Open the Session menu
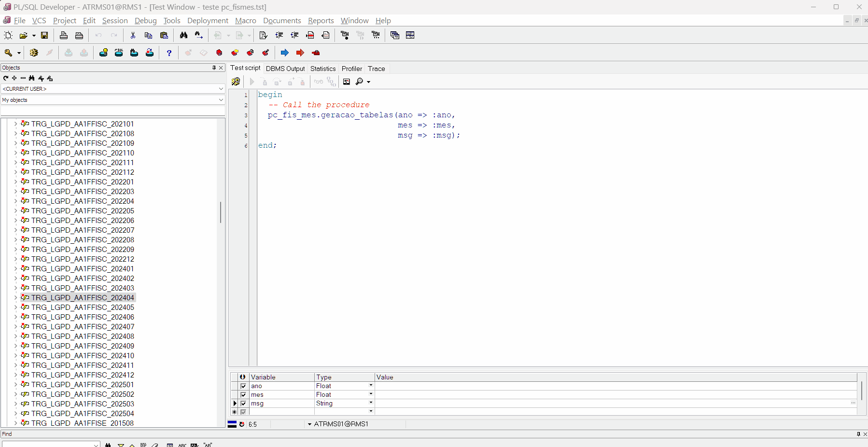This screenshot has width=868, height=447. (x=115, y=20)
